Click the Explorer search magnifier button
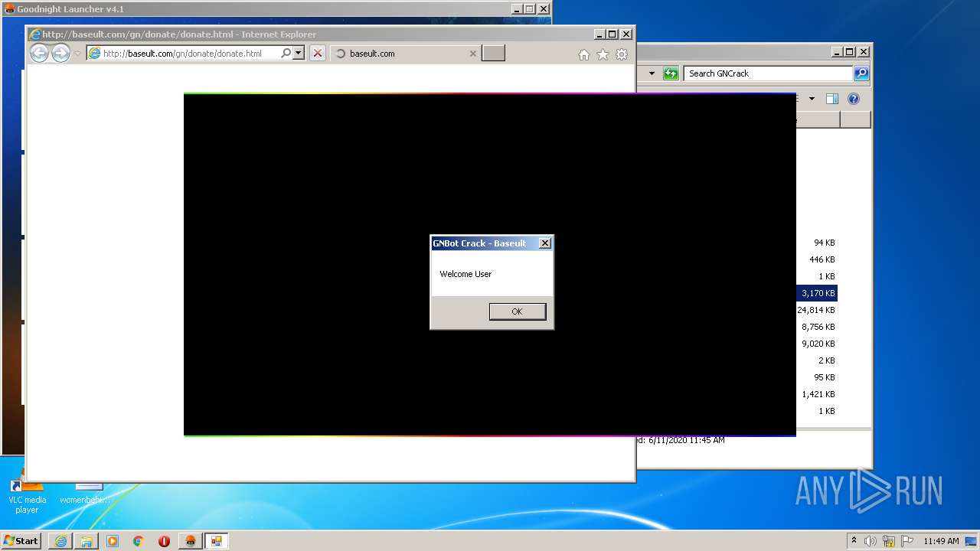This screenshot has height=551, width=980. [861, 73]
